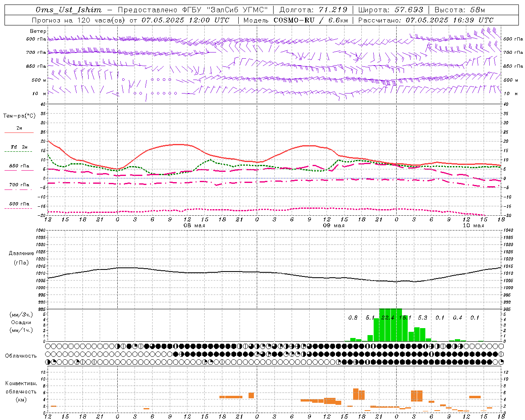Click the 10 м wind level label on left
The width and height of the screenshot is (525, 420).
coord(39,94)
